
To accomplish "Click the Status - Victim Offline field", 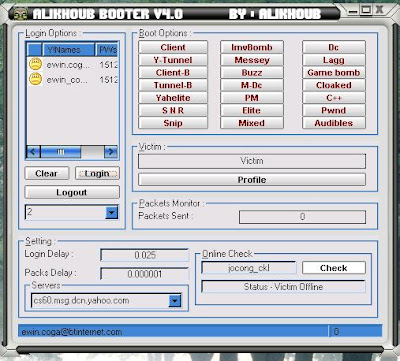I will [283, 287].
